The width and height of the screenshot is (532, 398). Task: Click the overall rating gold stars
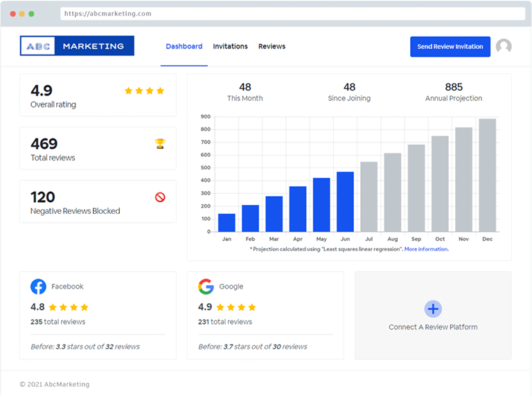[x=144, y=91]
